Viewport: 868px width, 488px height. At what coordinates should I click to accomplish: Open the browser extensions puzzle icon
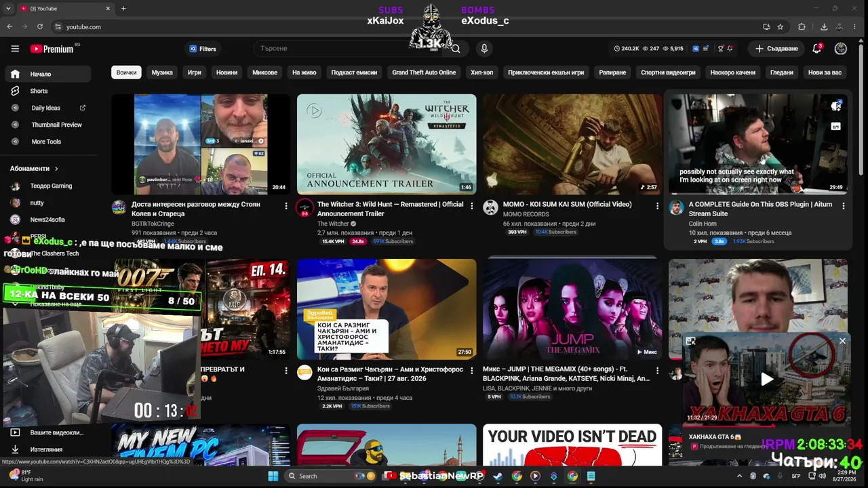click(802, 27)
